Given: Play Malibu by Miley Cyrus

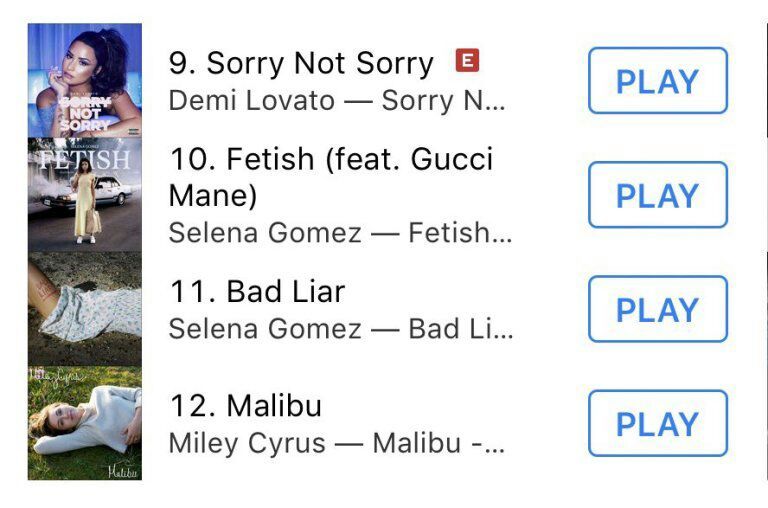Looking at the screenshot, I should tap(658, 423).
